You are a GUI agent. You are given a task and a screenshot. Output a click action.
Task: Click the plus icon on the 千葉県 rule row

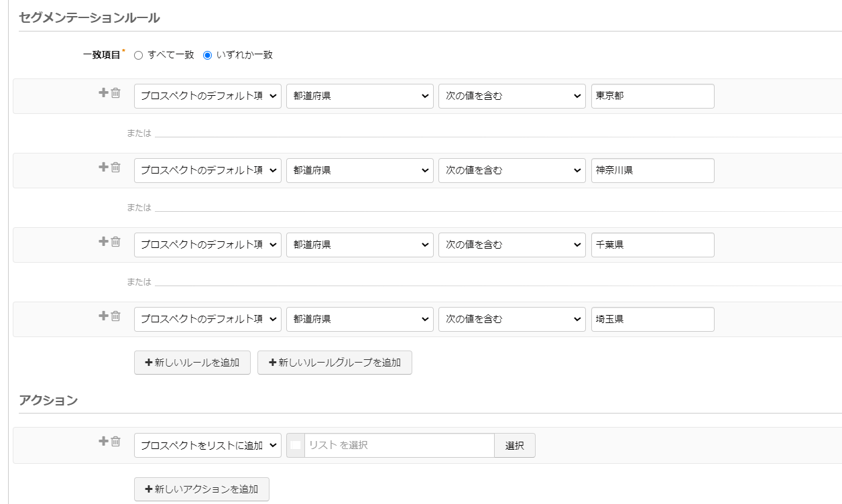tap(103, 242)
